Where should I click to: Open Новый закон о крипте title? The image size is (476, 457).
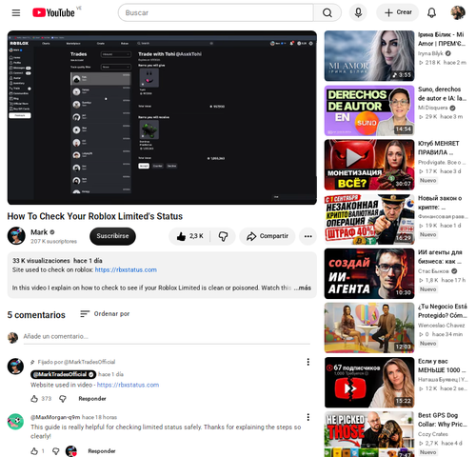(440, 203)
